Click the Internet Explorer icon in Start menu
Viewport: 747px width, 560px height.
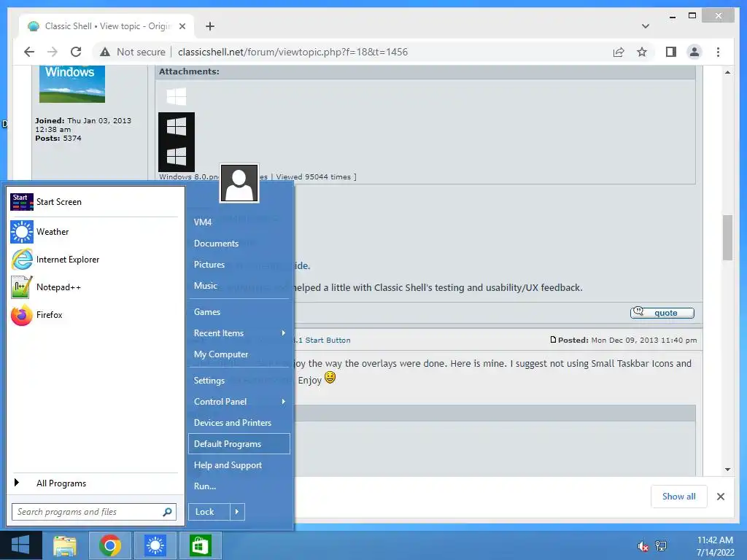coord(22,260)
